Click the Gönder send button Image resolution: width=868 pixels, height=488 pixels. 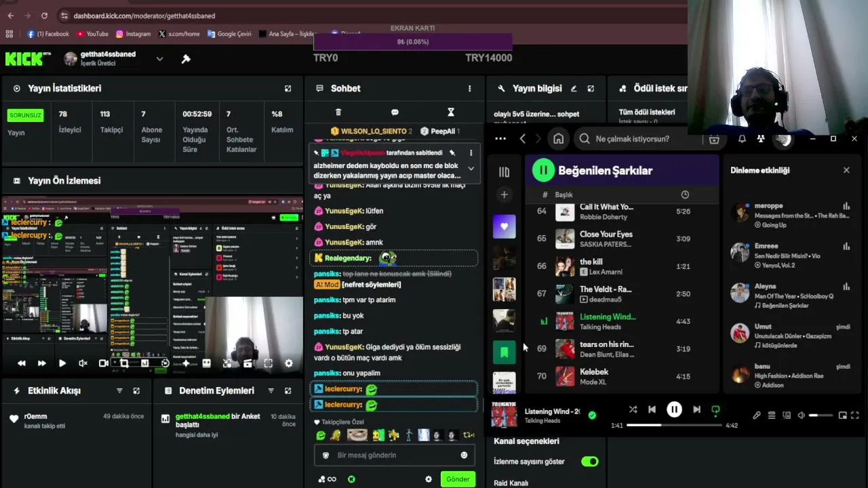pyautogui.click(x=458, y=479)
